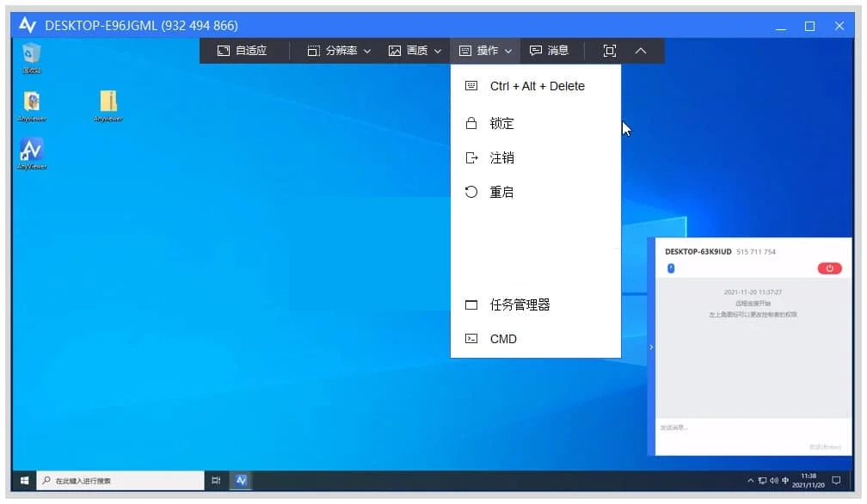Close the 操作 operations dropdown
The image size is (867, 504).
486,51
